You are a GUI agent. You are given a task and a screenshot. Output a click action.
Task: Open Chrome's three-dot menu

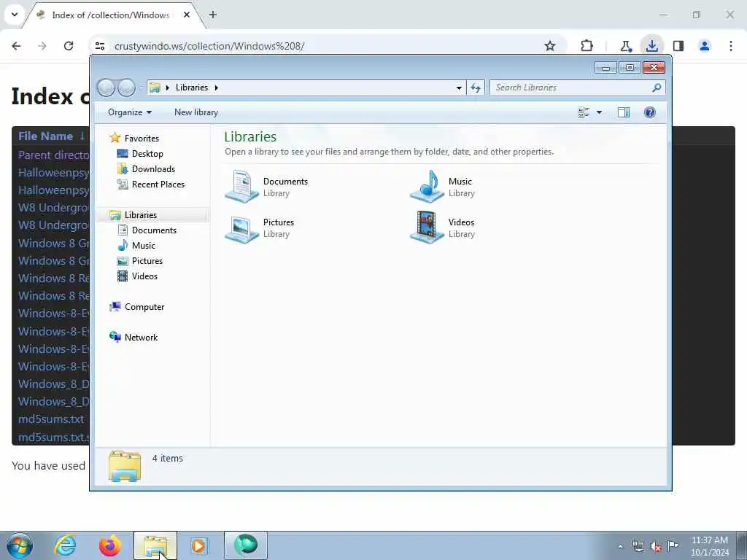pos(731,46)
